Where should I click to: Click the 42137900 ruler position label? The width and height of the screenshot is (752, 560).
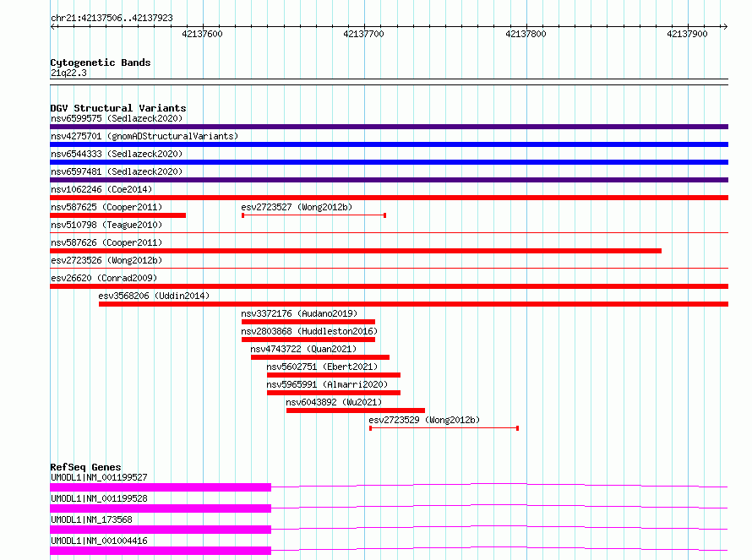[x=687, y=34]
